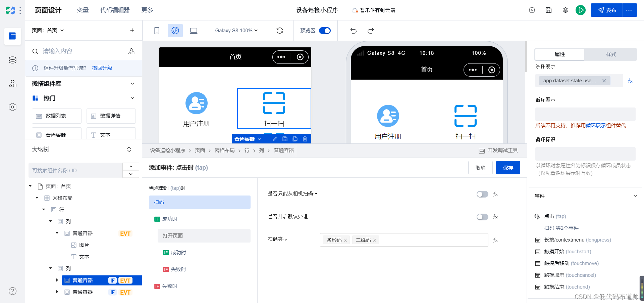Toggle enable default handling switch
The height and width of the screenshot is (303, 644).
click(482, 217)
